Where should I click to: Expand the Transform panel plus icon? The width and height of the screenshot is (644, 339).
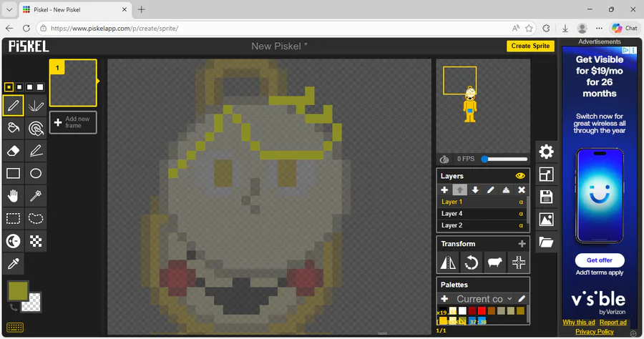click(522, 244)
